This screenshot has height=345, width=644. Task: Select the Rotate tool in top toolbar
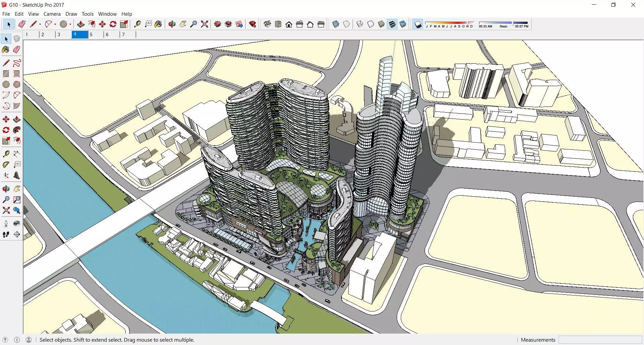113,24
